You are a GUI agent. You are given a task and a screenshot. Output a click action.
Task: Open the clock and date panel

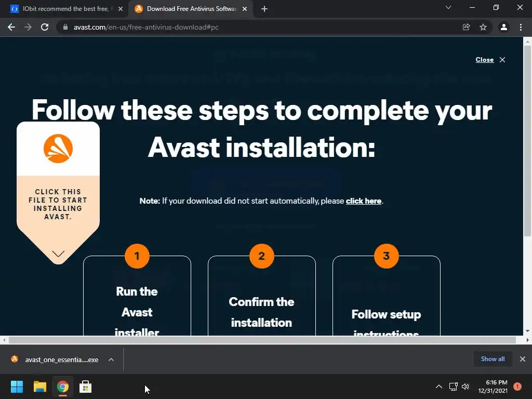coord(493,387)
